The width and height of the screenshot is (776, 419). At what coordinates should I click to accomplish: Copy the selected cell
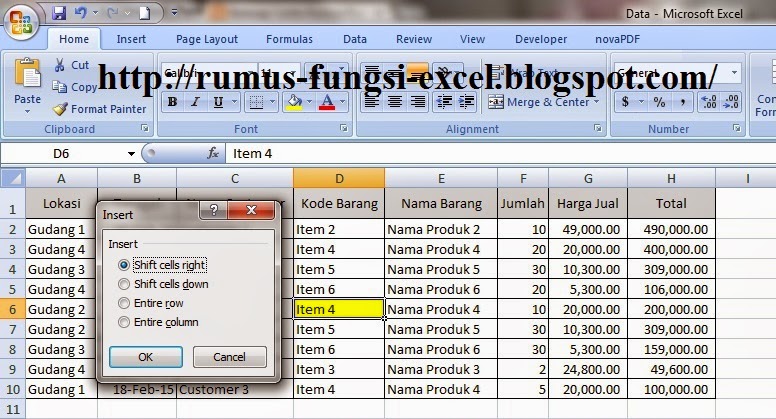tap(75, 87)
